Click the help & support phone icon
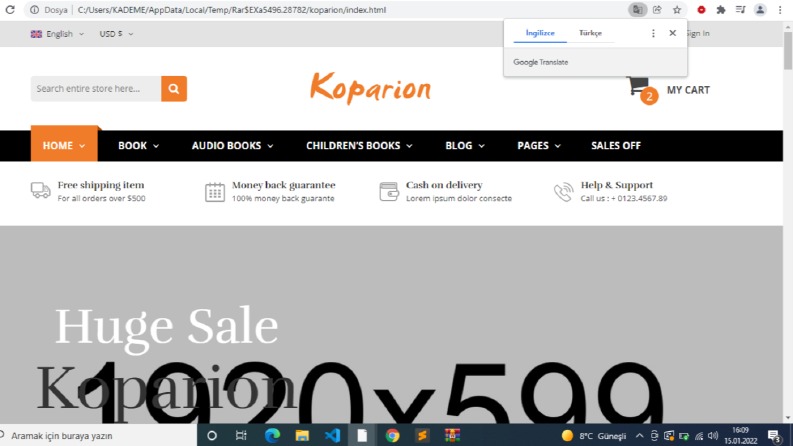 point(563,192)
